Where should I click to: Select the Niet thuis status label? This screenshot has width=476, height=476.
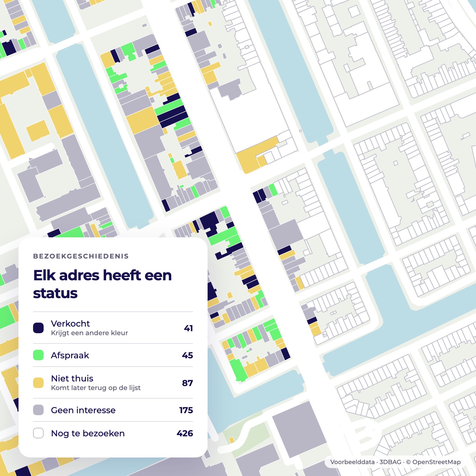72,378
